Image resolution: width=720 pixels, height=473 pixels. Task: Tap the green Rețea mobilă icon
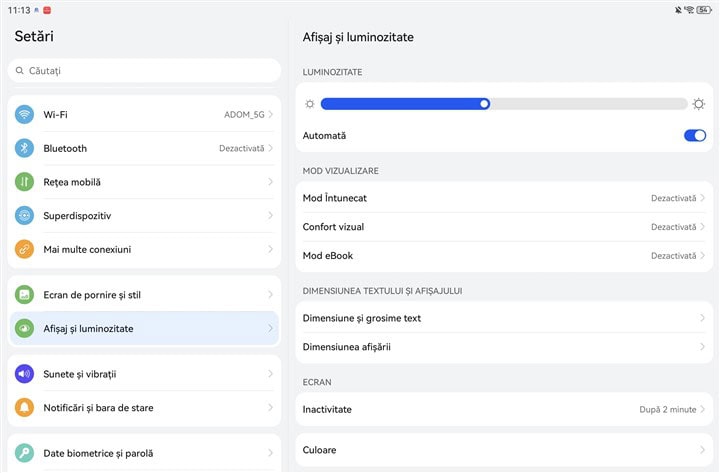[x=24, y=182]
